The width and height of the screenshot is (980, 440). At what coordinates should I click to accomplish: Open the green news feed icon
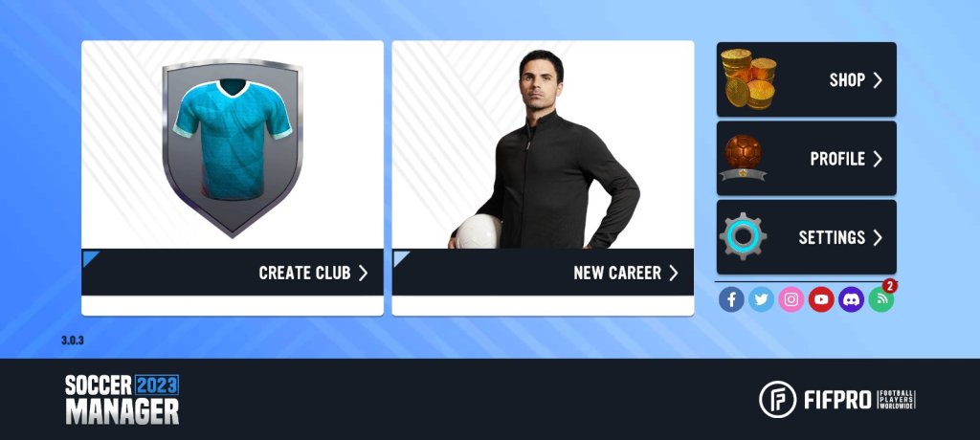coord(881,299)
